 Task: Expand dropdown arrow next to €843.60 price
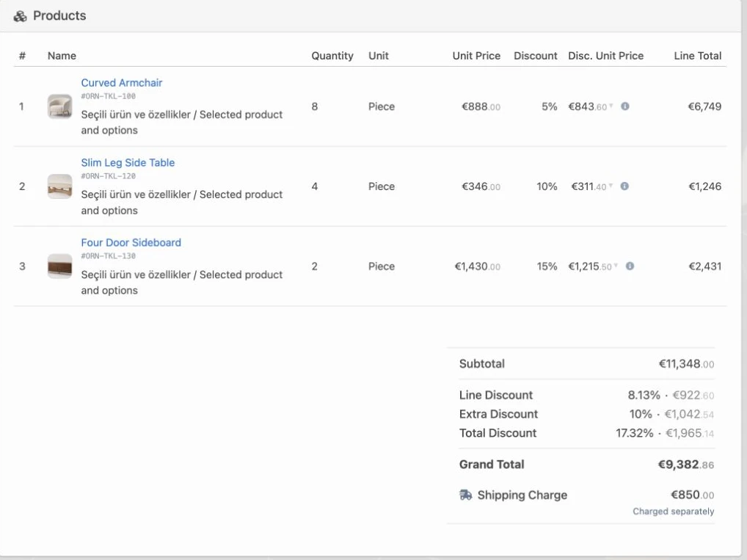click(611, 106)
